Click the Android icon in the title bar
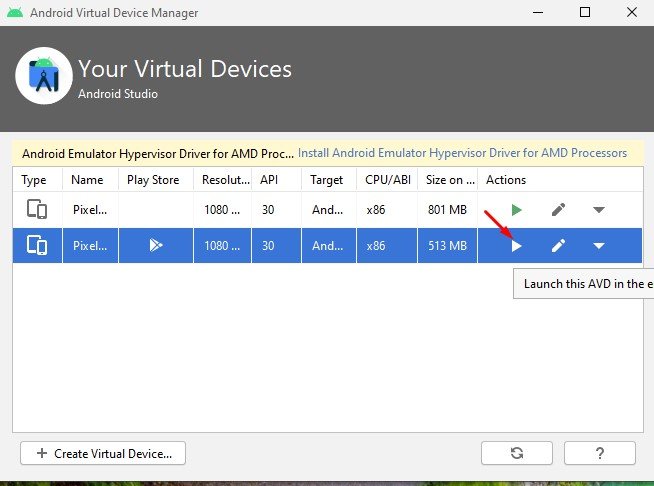Image resolution: width=654 pixels, height=486 pixels. pos(15,13)
